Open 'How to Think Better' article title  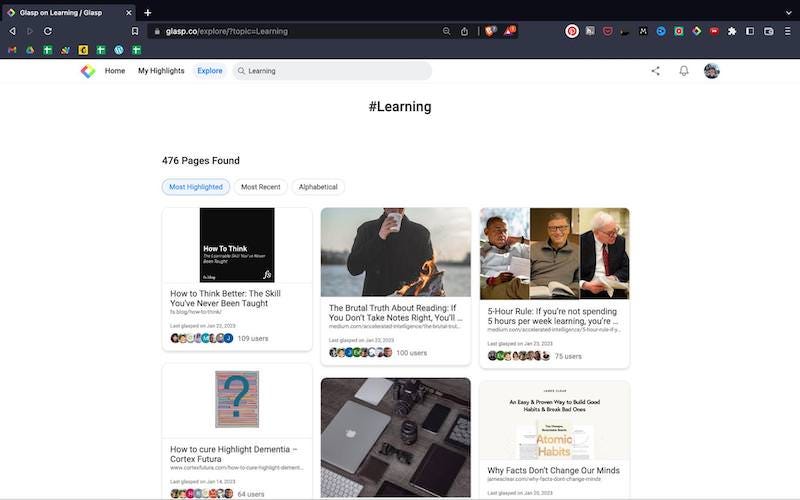coord(225,298)
